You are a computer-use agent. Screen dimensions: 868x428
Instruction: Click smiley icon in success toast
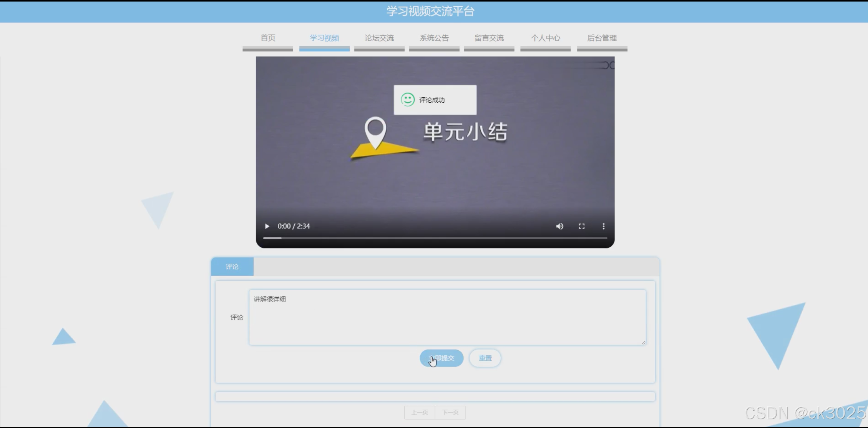(407, 100)
